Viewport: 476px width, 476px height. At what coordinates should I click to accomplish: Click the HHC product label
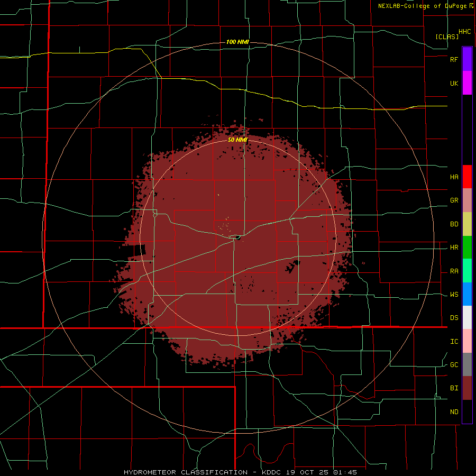464,32
